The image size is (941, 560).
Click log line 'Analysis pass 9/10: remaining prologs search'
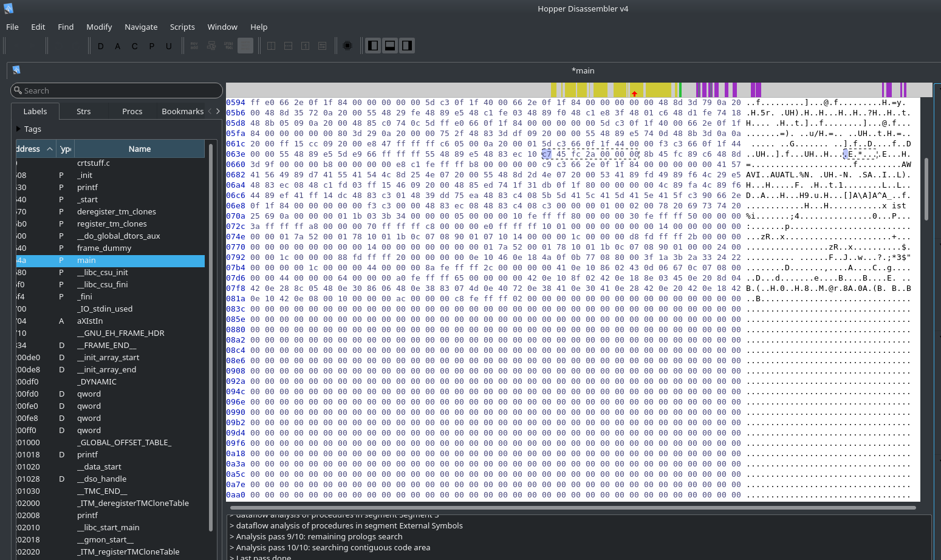click(x=319, y=536)
